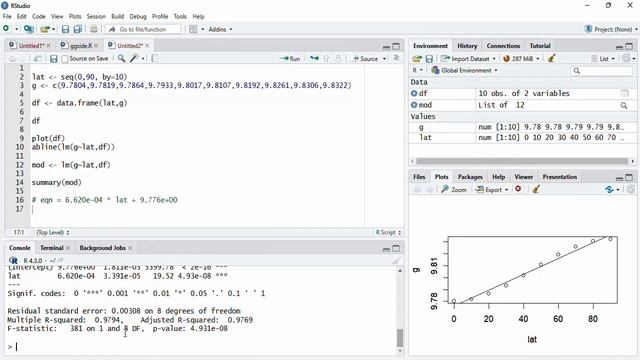
Task: Click the compile report notebook icon
Action: point(155,58)
